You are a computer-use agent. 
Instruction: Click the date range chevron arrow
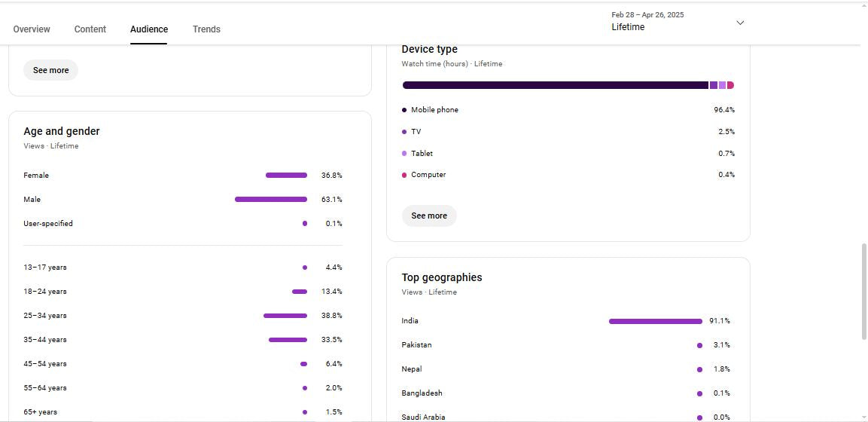[740, 23]
